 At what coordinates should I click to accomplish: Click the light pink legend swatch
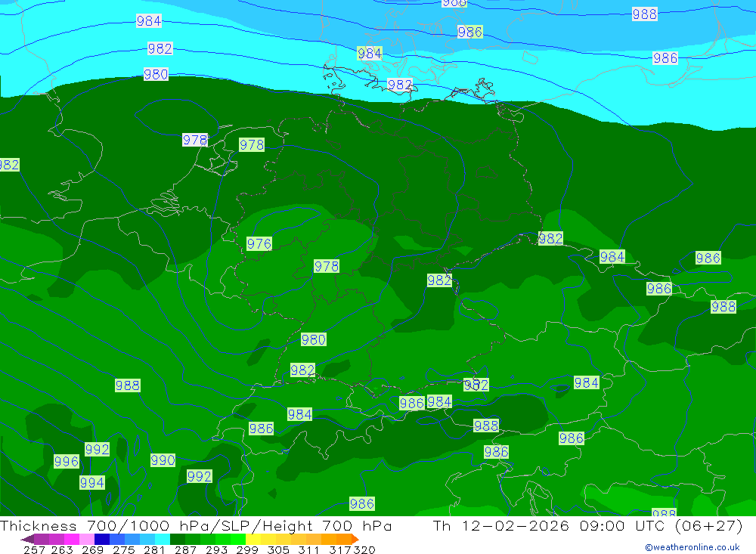87,539
